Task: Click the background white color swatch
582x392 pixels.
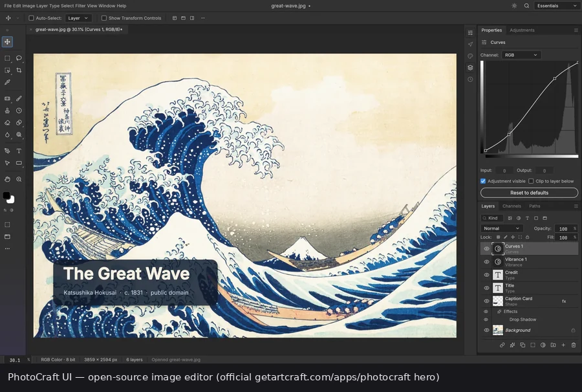Action: (x=12, y=201)
